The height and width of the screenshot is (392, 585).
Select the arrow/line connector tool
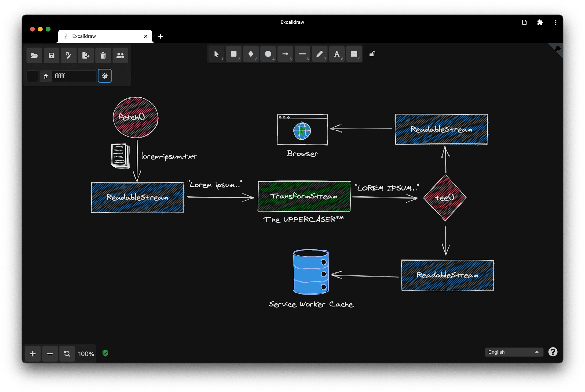[x=285, y=53]
